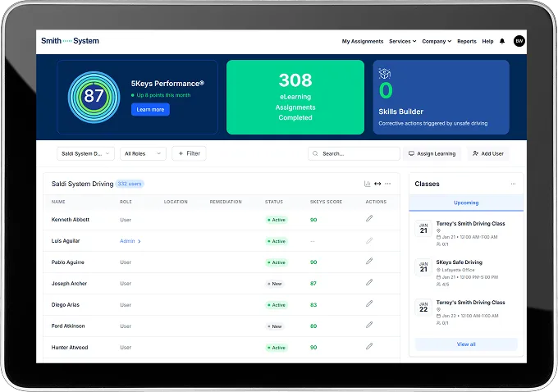Select the Kenneth Abbott name
The image size is (558, 392).
click(71, 220)
